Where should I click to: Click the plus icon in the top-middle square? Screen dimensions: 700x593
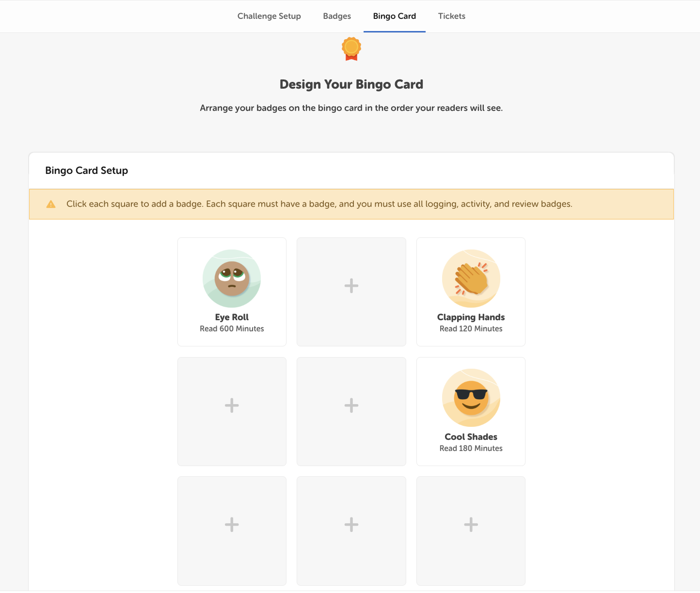351,286
